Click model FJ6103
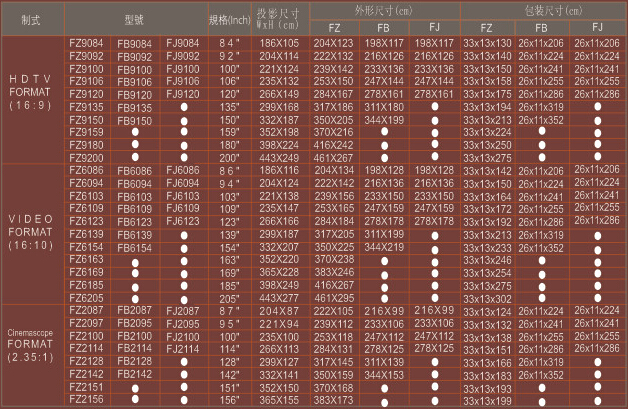Screen dimensions: 628x409 pyautogui.click(x=183, y=196)
